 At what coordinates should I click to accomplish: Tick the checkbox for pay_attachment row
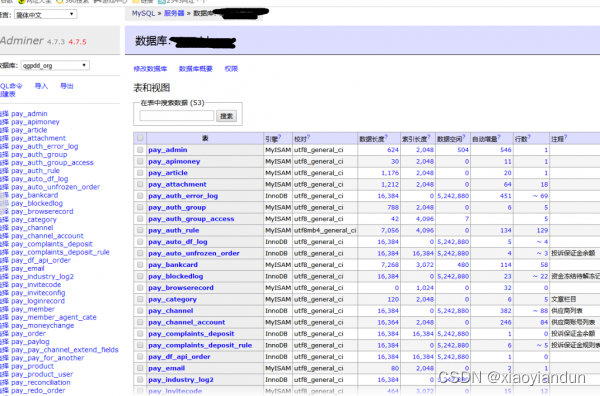point(140,184)
